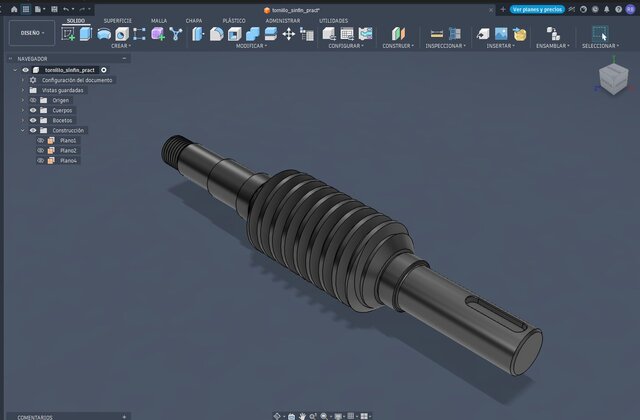Choose the Hole tool icon
Image resolution: width=640 pixels, height=420 pixels.
click(122, 34)
